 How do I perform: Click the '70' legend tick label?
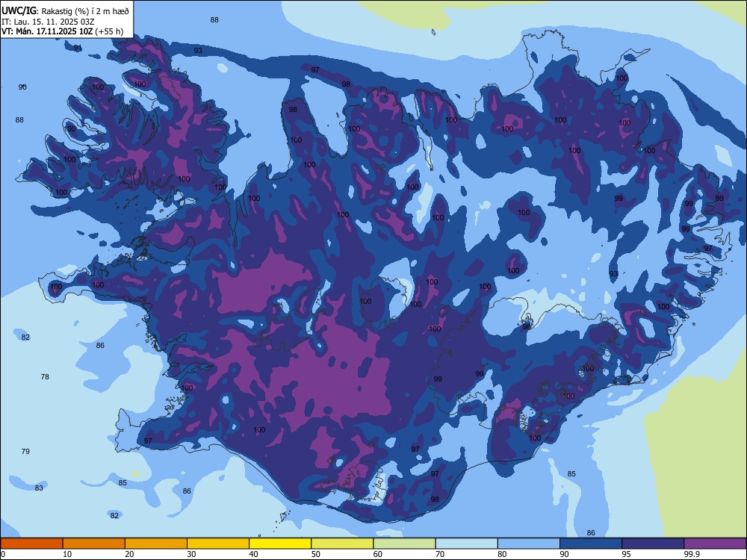[440, 554]
